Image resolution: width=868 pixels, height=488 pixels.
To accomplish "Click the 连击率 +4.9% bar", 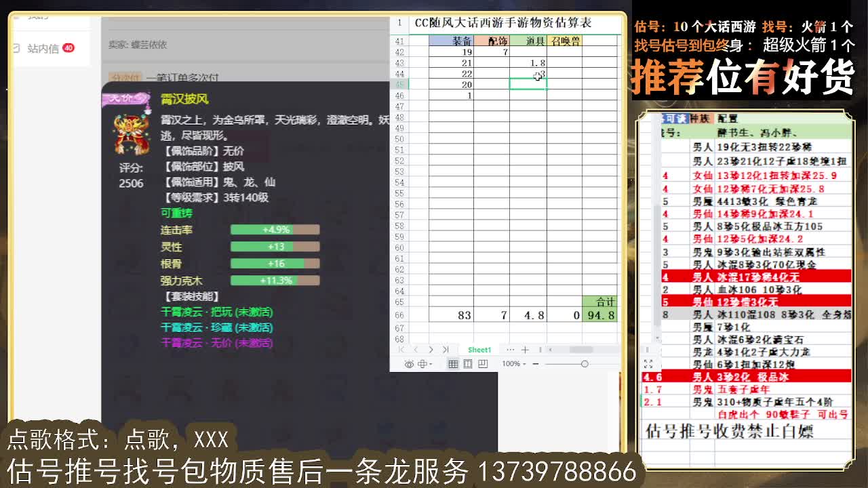I will pyautogui.click(x=275, y=230).
